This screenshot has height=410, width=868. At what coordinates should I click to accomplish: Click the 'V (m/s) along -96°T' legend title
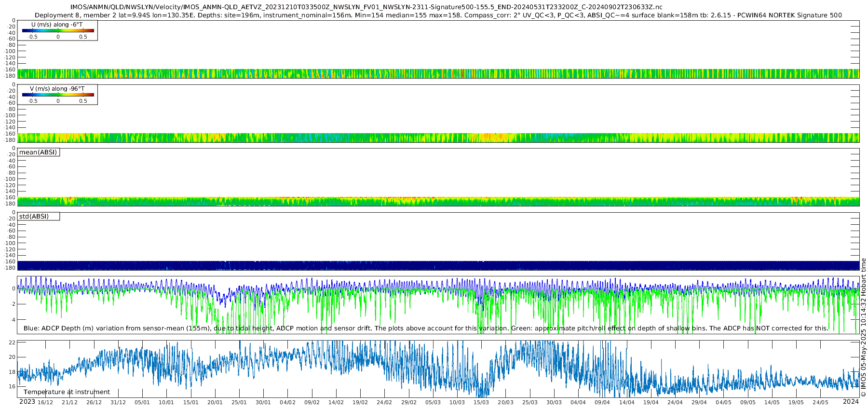pyautogui.click(x=57, y=89)
